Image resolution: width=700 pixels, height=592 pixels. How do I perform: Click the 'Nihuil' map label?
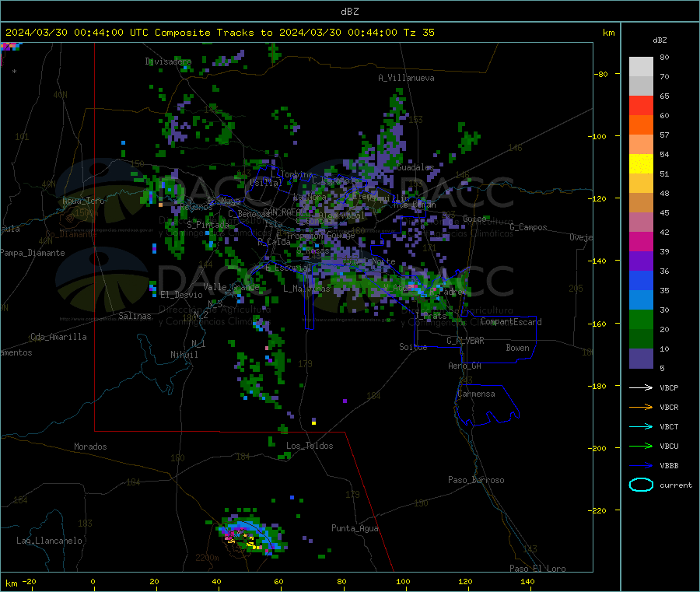184,355
